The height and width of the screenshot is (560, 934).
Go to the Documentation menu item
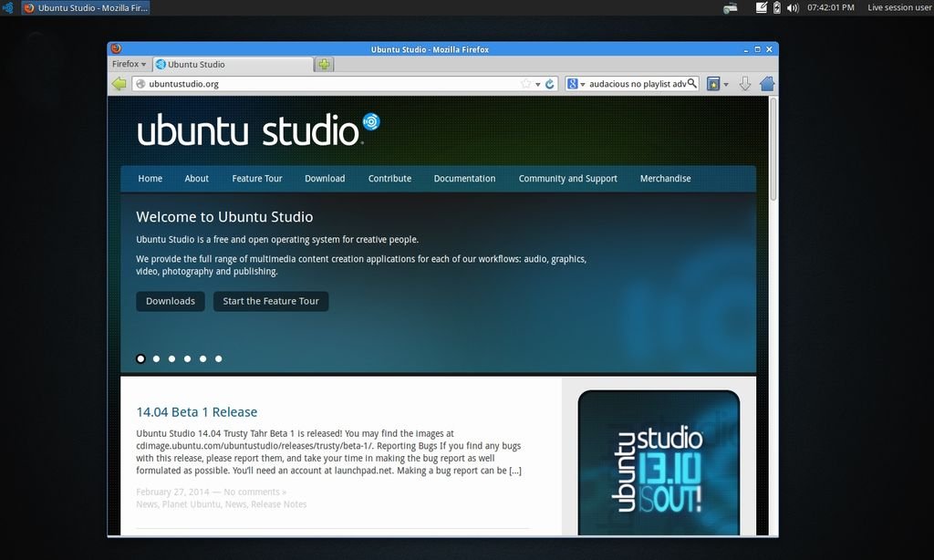click(x=464, y=179)
